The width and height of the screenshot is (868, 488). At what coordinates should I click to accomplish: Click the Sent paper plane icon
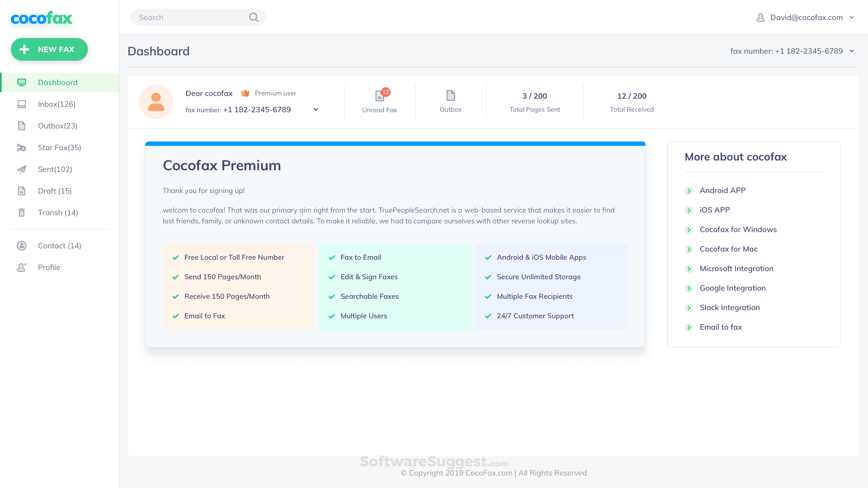pos(22,169)
